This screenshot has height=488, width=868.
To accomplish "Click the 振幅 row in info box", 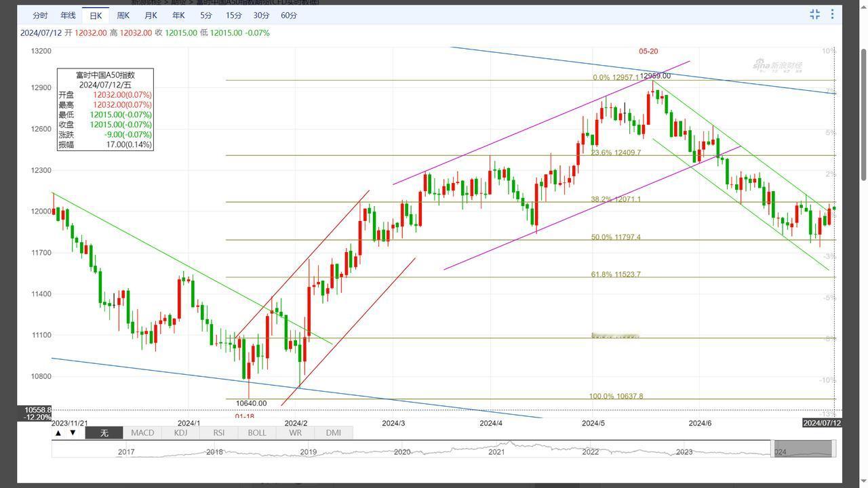I will click(x=105, y=145).
